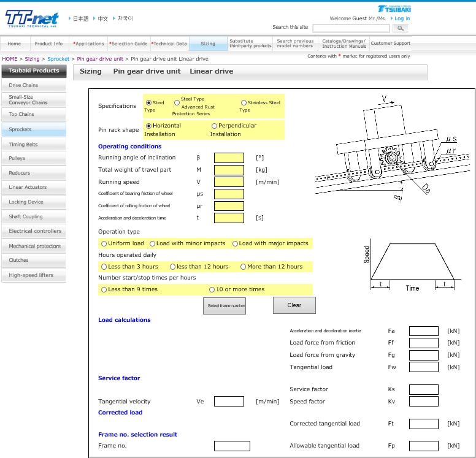Click the Log in link
This screenshot has width=476, height=458.
(402, 18)
